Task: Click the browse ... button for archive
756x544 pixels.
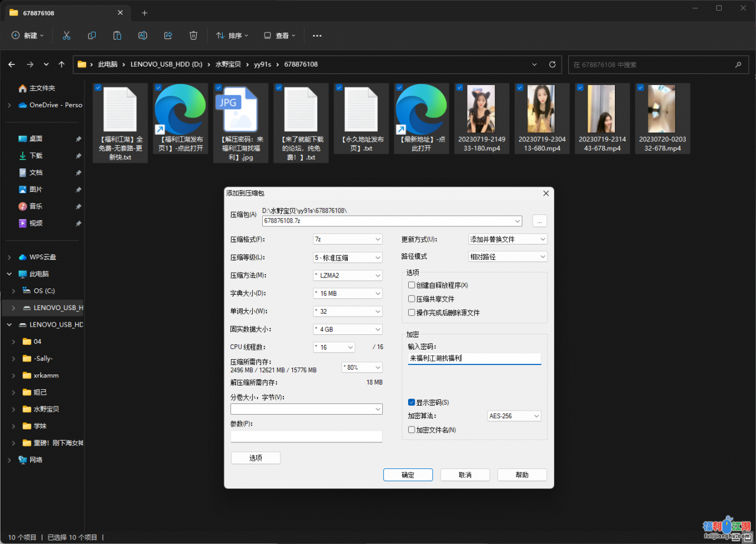Action: coord(540,221)
